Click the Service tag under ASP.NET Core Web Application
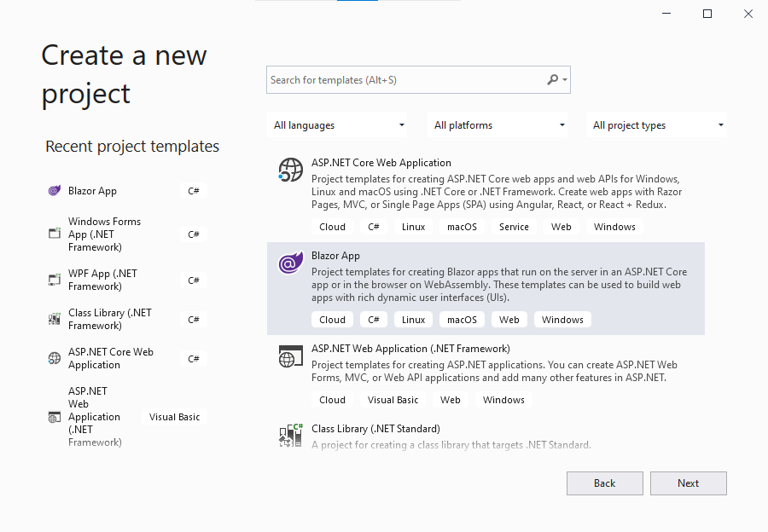 514,227
